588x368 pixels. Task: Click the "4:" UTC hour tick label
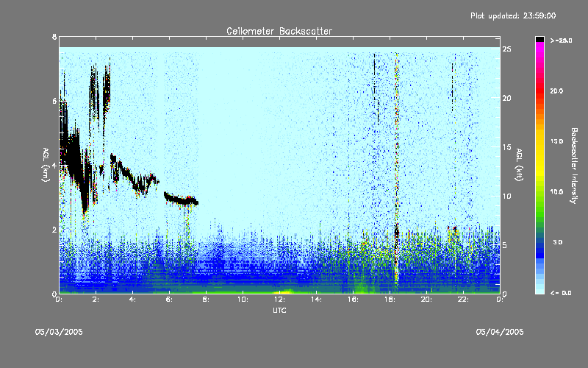click(133, 300)
